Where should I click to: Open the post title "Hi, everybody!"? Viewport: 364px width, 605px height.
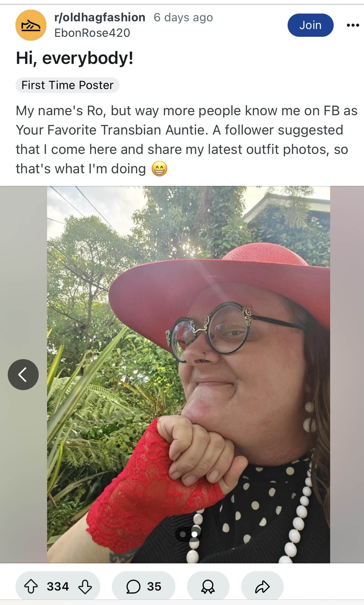pos(74,58)
